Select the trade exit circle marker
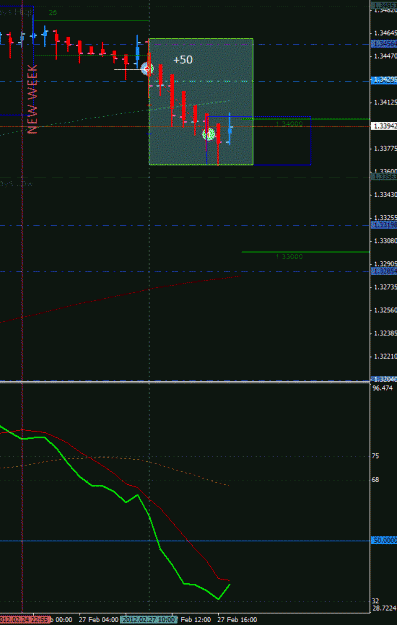 209,135
